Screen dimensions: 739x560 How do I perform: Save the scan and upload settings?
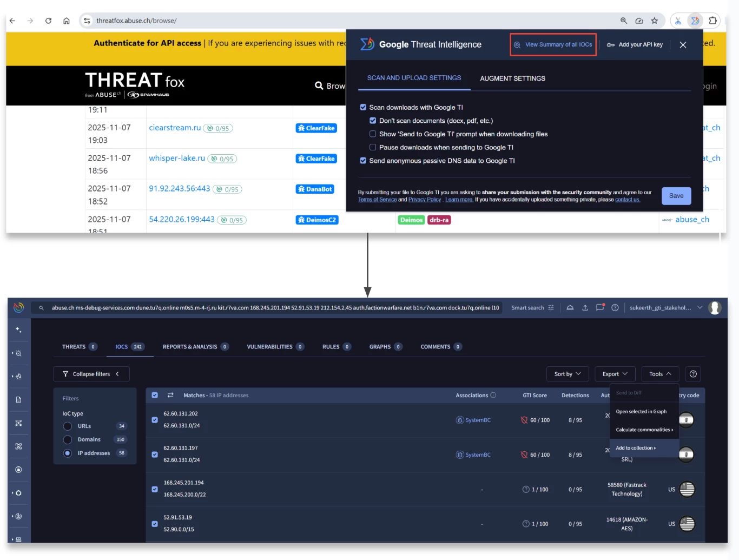click(676, 196)
